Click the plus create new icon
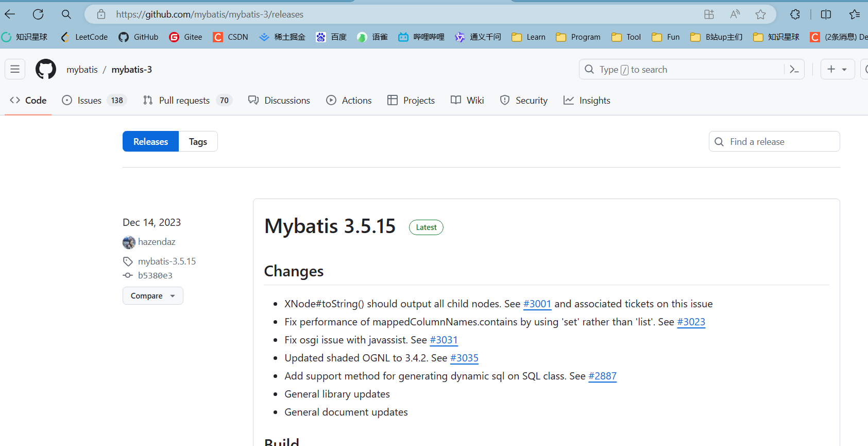 tap(831, 69)
